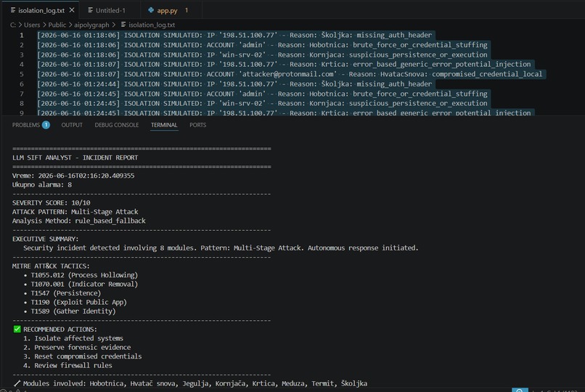Click '4. Review firewall rules' line
Screen dimensions: 585x392
[x=67, y=366]
